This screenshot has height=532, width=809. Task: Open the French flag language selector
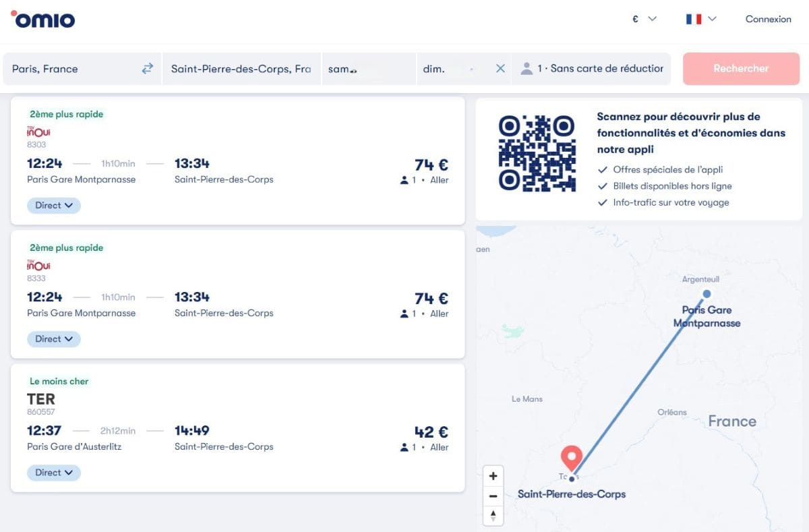pyautogui.click(x=701, y=19)
